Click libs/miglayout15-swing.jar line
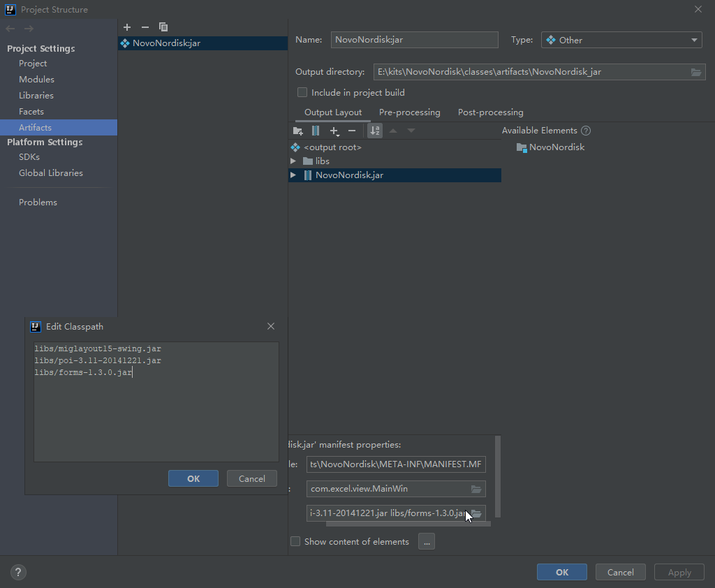The height and width of the screenshot is (588, 715). (98, 348)
